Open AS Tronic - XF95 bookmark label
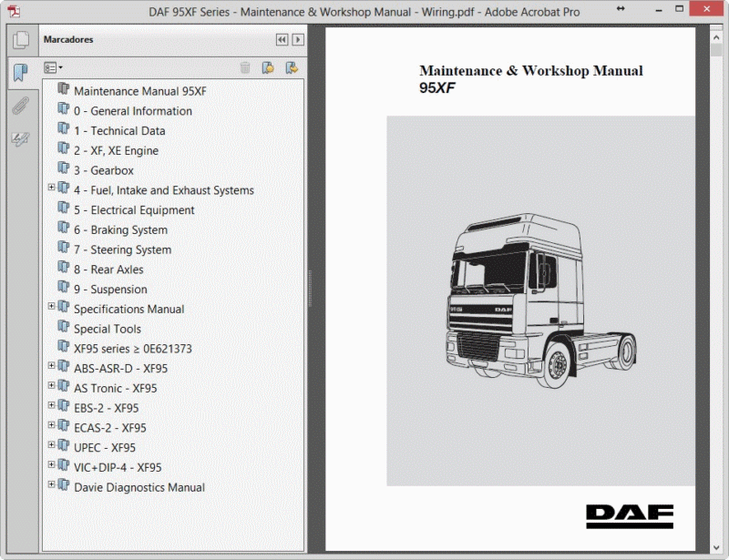The height and width of the screenshot is (560, 729). click(x=116, y=388)
